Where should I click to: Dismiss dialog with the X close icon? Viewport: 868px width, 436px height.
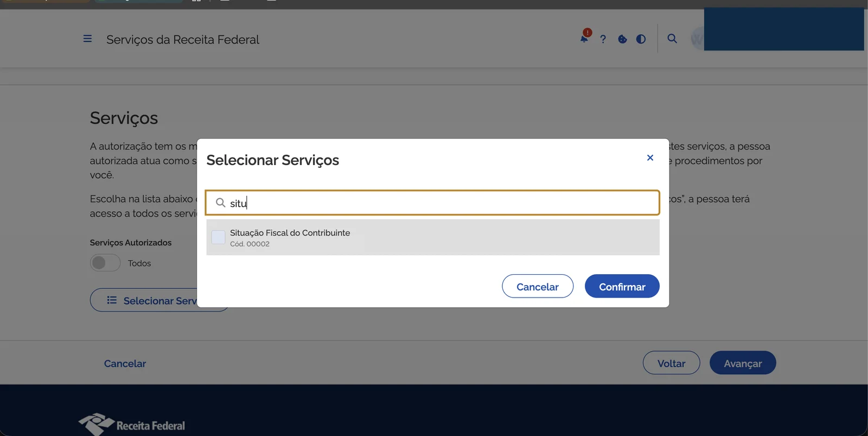click(650, 157)
